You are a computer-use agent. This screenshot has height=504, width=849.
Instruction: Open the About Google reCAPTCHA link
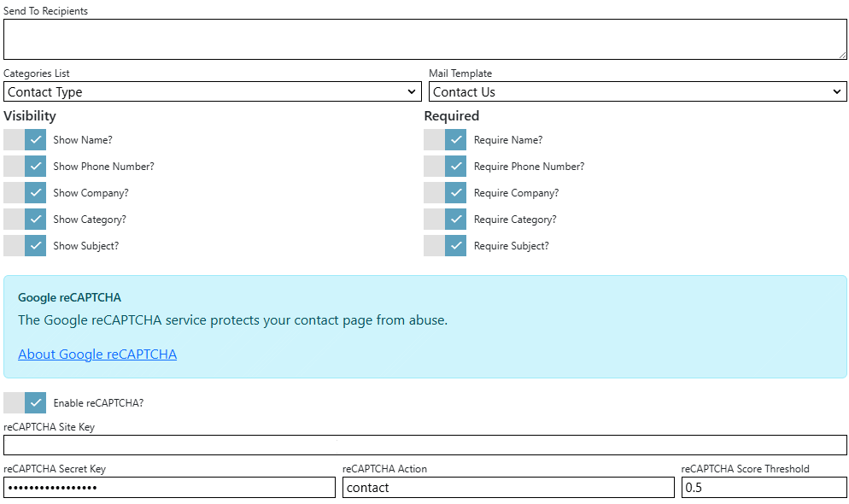tap(97, 355)
